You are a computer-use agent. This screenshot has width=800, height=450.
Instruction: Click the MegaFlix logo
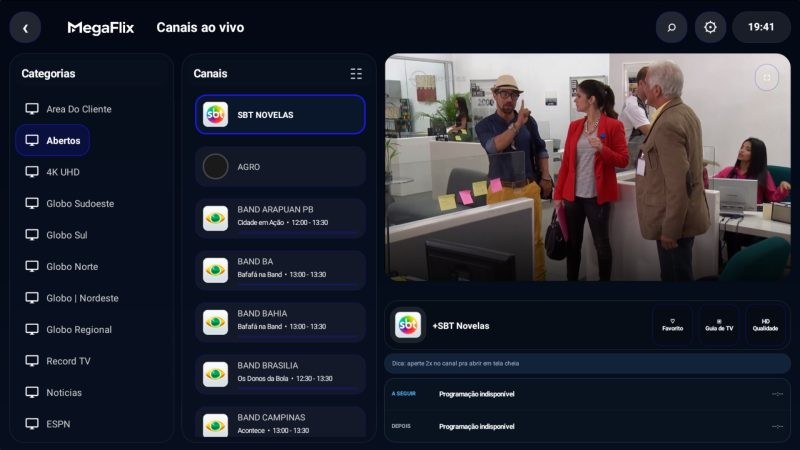pyautogui.click(x=101, y=28)
